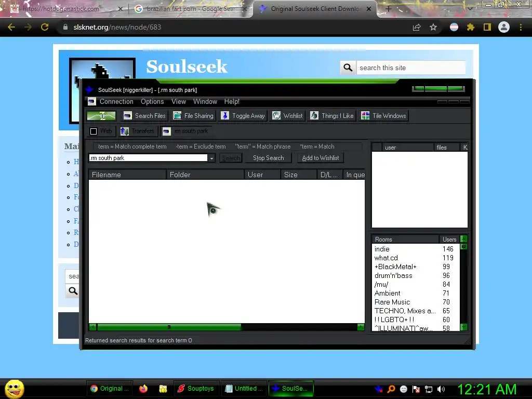This screenshot has width=532, height=399.
Task: Bookmark page with the star icon
Action: point(433,27)
